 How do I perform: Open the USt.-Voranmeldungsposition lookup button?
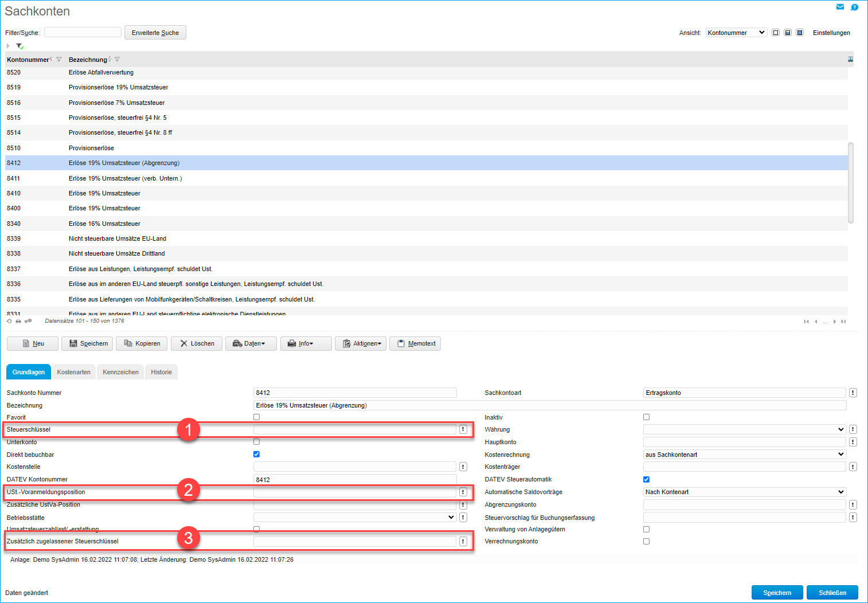[463, 492]
